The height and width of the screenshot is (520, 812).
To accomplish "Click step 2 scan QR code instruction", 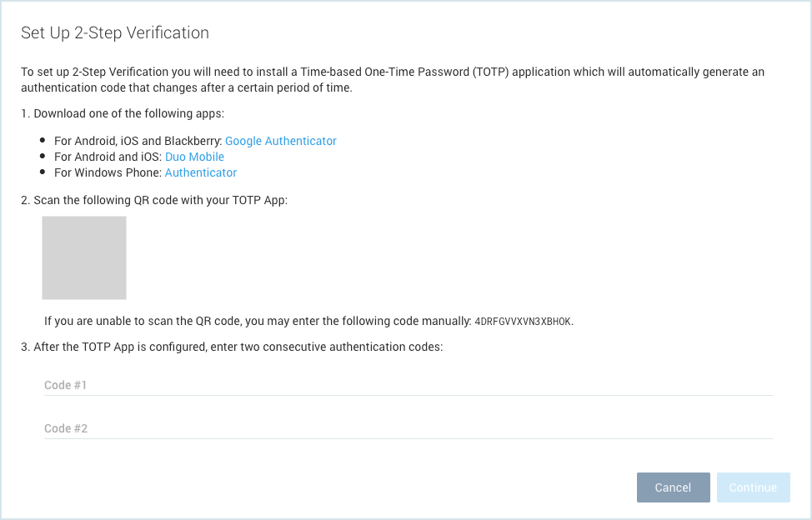I will [x=153, y=200].
